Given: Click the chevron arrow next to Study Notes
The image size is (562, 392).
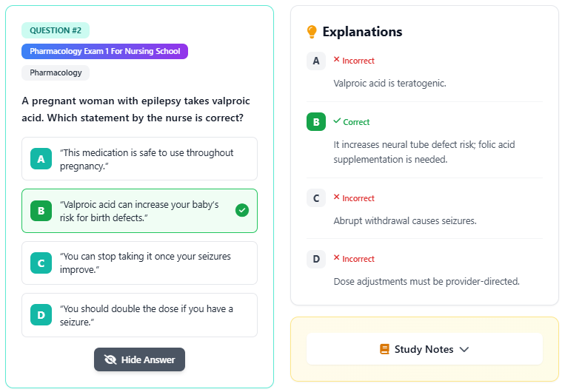Looking at the screenshot, I should (464, 349).
